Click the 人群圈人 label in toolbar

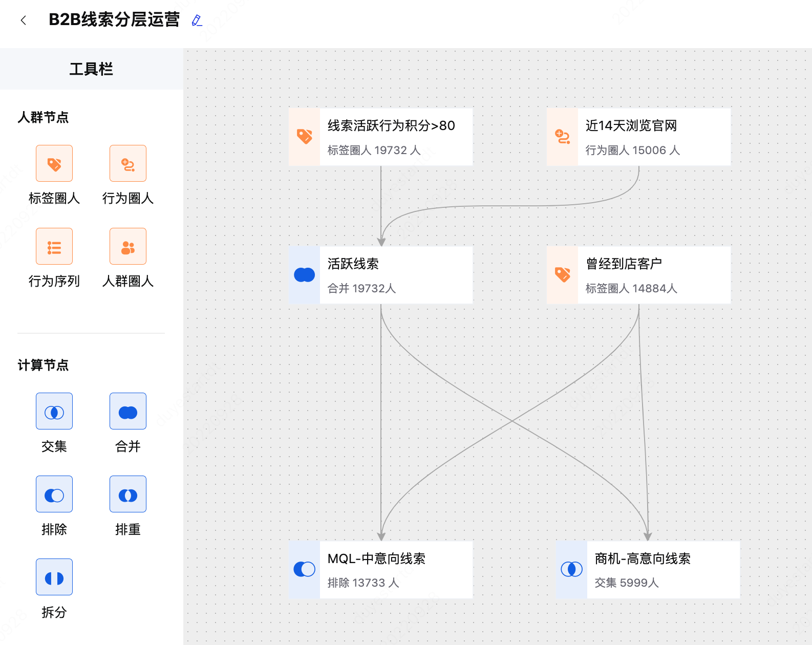(x=128, y=281)
